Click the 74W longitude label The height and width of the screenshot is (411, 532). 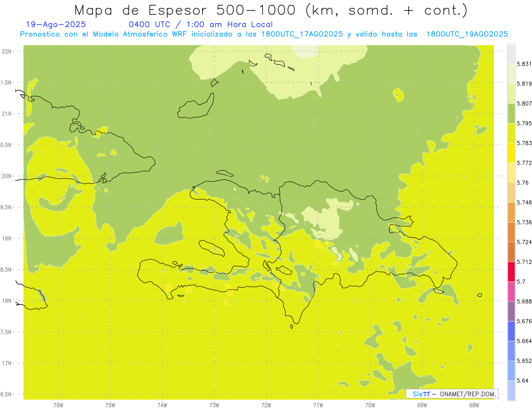click(162, 405)
